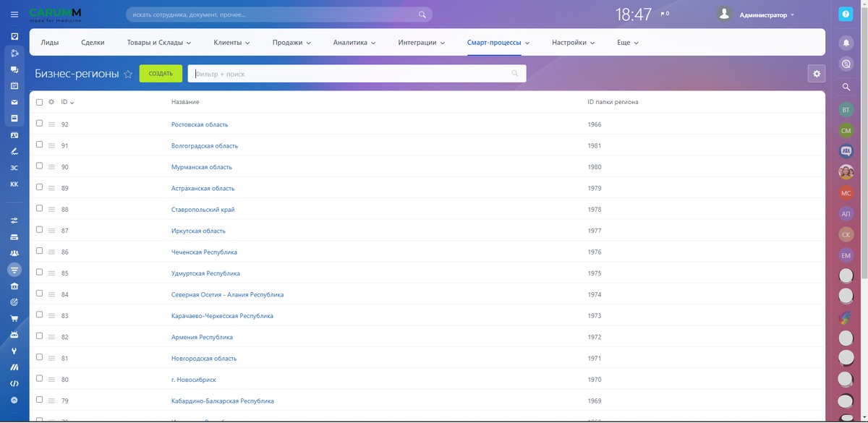Tick checkbox for row ID 91
The height and width of the screenshot is (423, 868).
pos(39,145)
